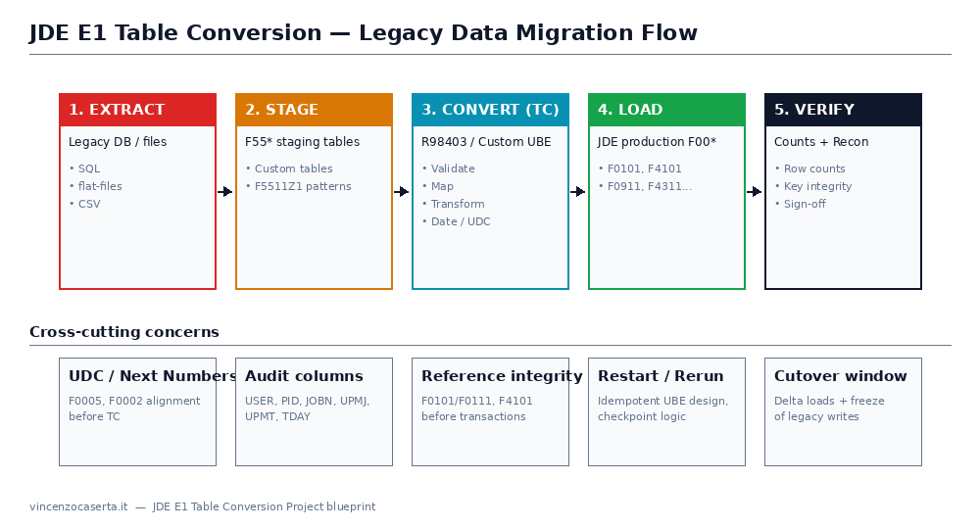Select the '4. LOAD' header
This screenshot has width=980, height=529.
(x=666, y=110)
